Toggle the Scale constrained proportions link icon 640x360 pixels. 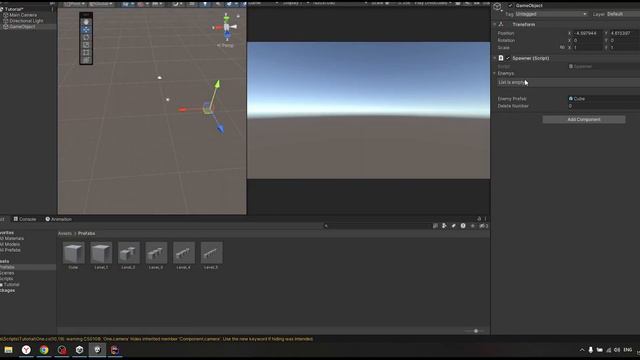(562, 48)
